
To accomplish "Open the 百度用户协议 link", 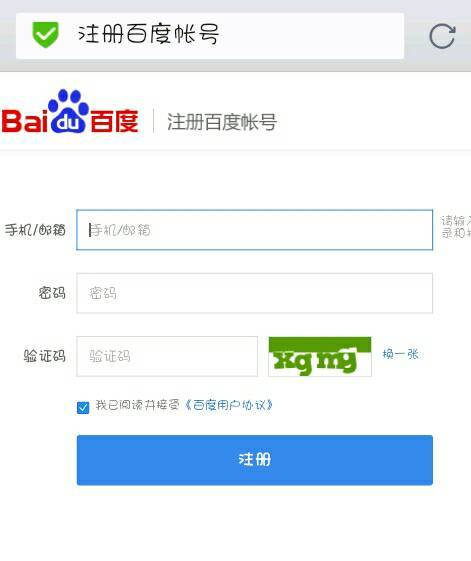I will (229, 405).
